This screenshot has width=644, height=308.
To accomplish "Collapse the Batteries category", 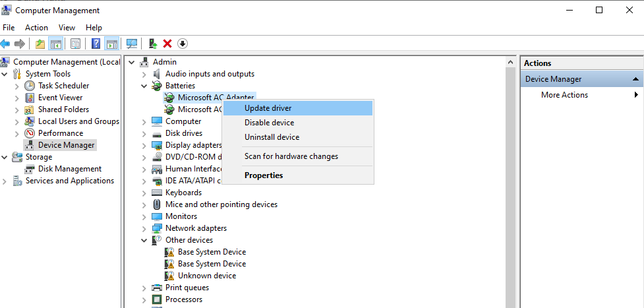I will click(x=144, y=86).
